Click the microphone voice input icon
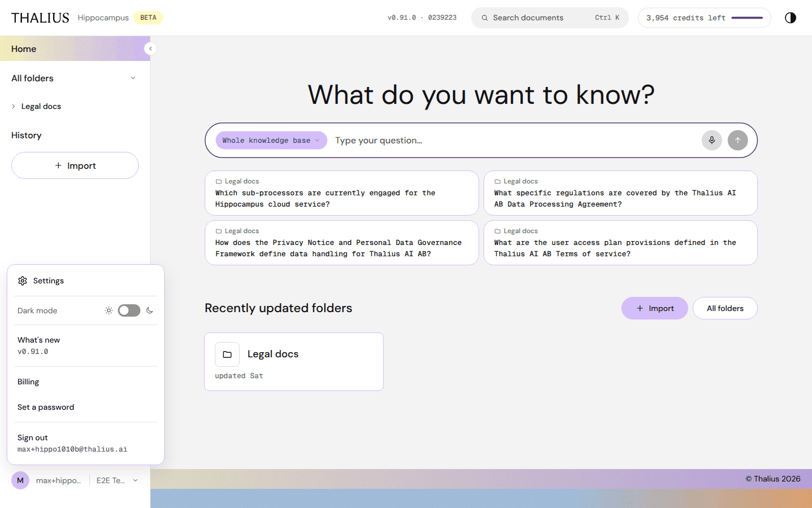812x508 pixels. coord(712,141)
